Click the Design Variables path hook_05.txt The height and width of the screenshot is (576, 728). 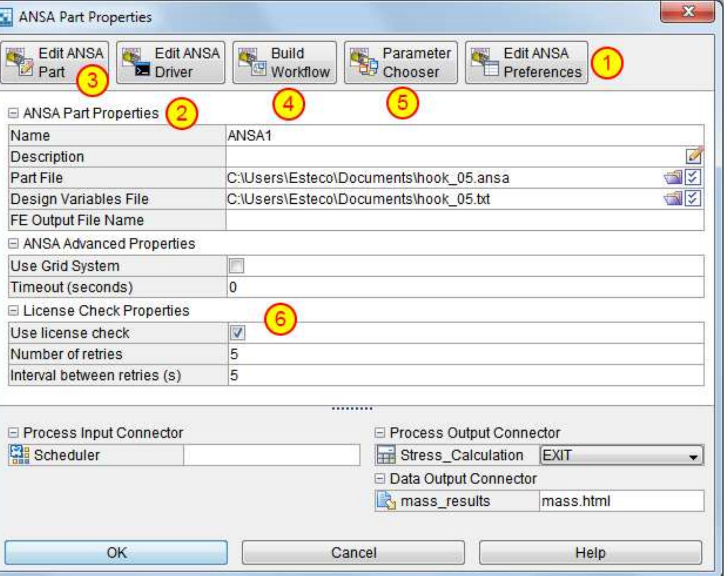(358, 198)
